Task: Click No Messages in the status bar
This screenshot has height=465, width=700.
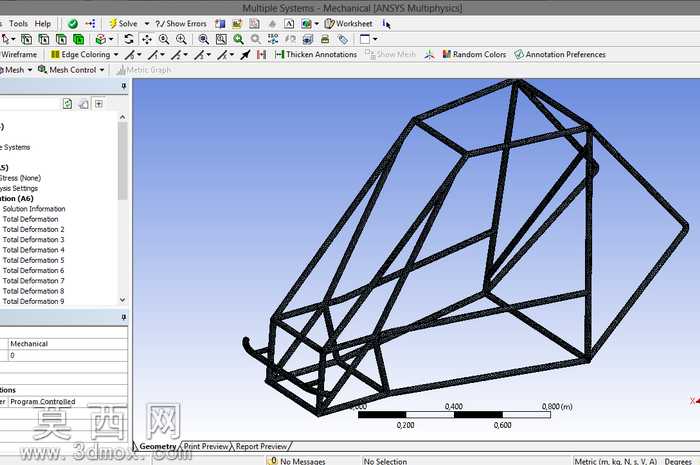Action: [297, 461]
